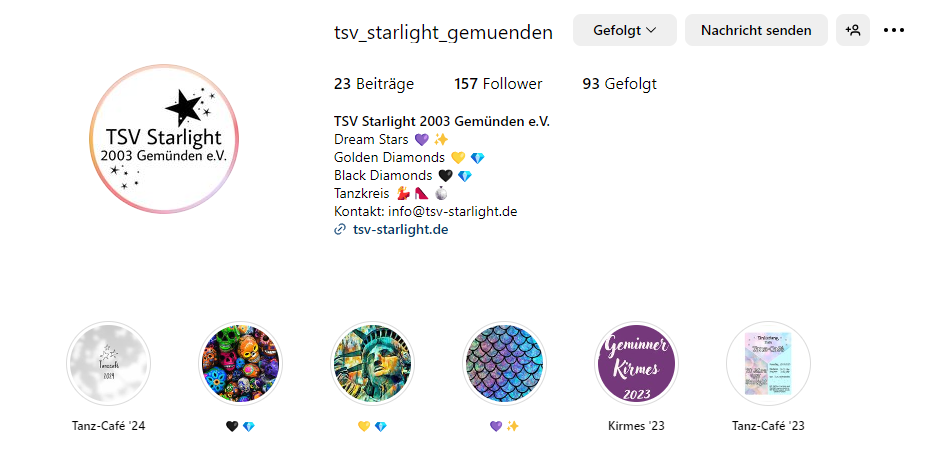Click the tsv_starlight_gemuenden username heading
Image resolution: width=943 pixels, height=460 pixels.
coord(443,32)
